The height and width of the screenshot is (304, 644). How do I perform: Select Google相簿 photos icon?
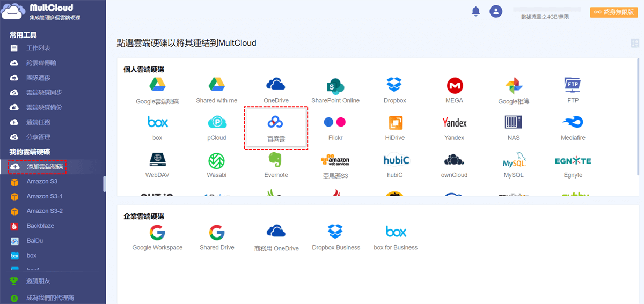click(514, 85)
